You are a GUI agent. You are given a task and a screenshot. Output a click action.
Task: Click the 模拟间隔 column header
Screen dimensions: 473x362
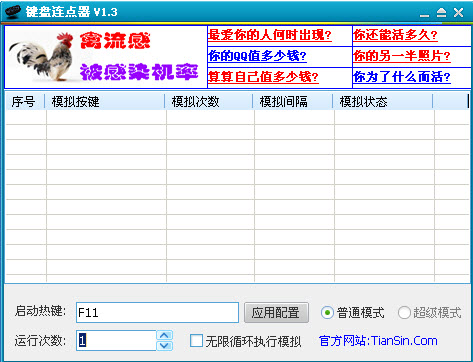[x=293, y=101]
